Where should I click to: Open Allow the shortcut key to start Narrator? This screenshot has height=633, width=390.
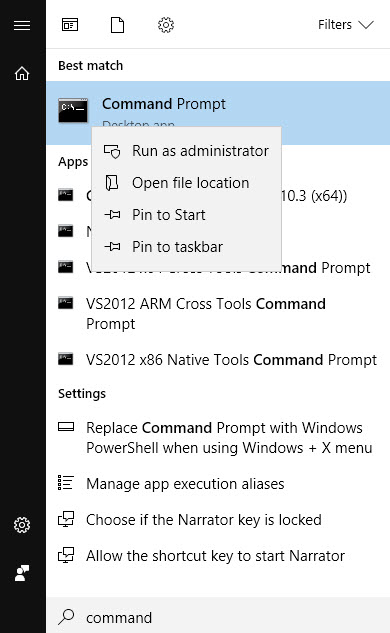(218, 556)
